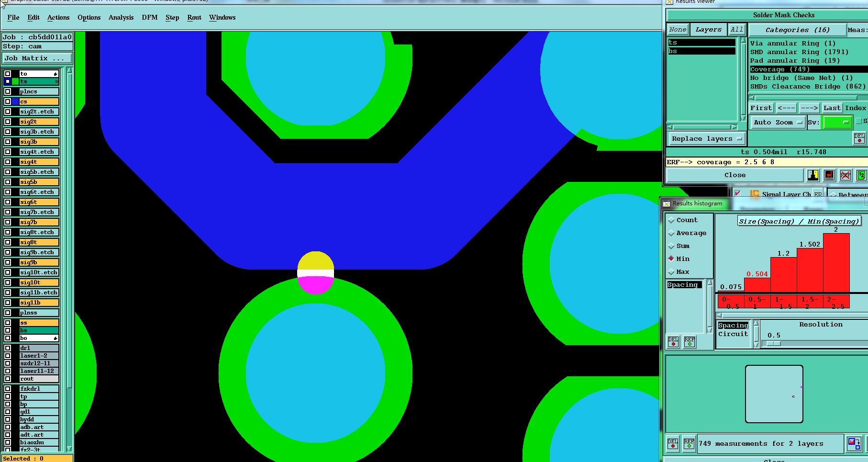
Task: Click the DEL icon under the Spacing list
Action: [673, 341]
